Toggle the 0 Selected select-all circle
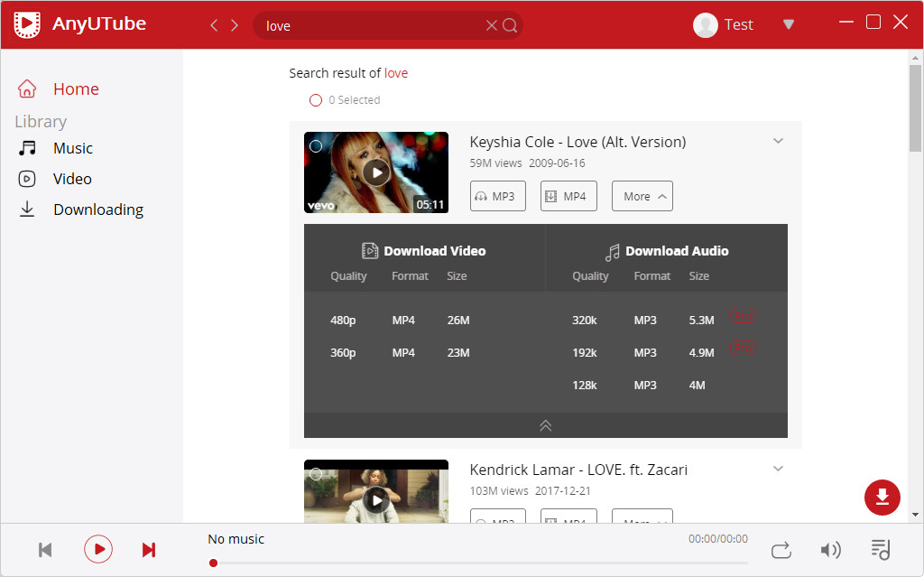 316,100
